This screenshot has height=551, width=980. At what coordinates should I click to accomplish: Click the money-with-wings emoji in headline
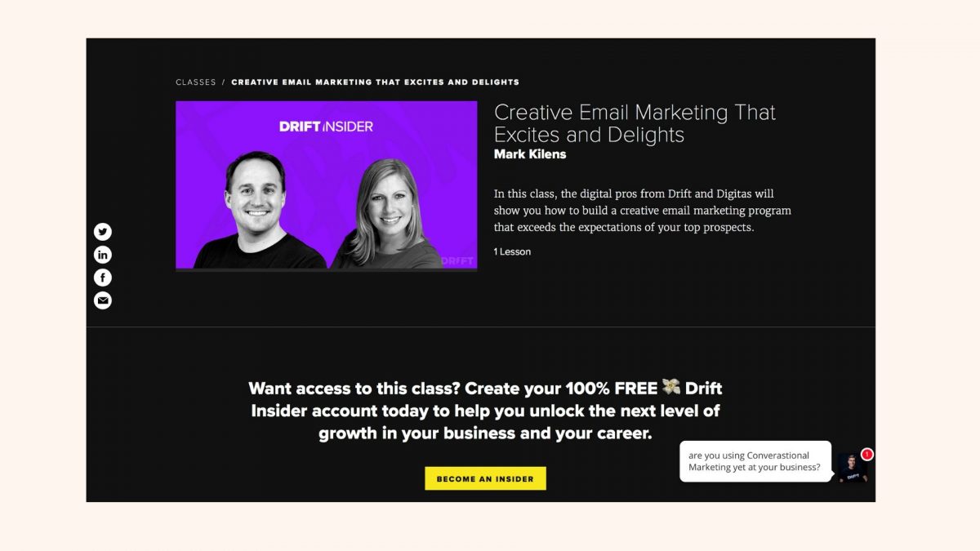pos(671,387)
